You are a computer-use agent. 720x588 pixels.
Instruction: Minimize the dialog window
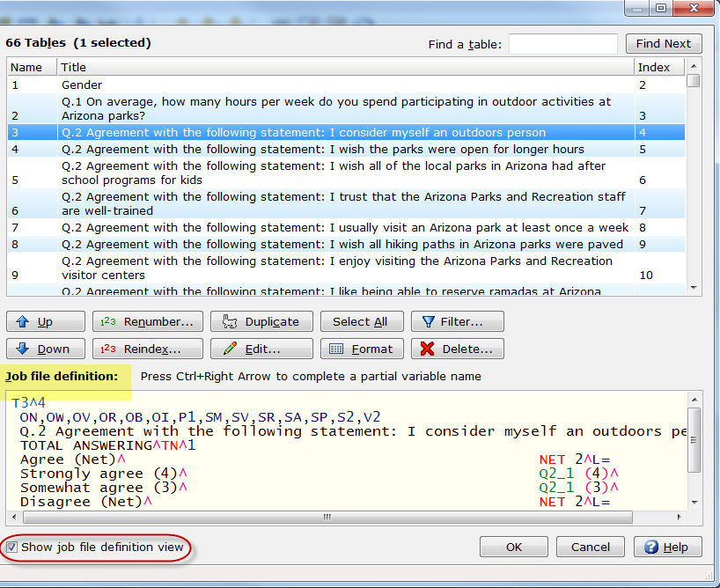[x=637, y=8]
